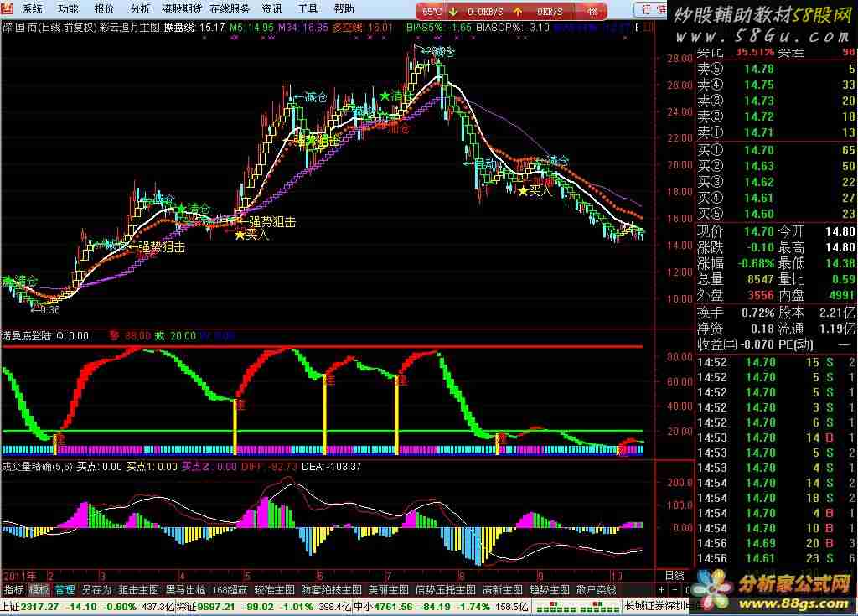The height and width of the screenshot is (616, 858).
Task: Click the green download speed arrow
Action: [453, 11]
